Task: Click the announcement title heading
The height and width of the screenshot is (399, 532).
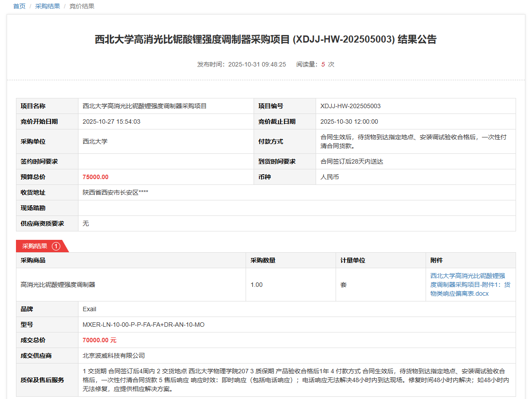Action: click(x=266, y=39)
